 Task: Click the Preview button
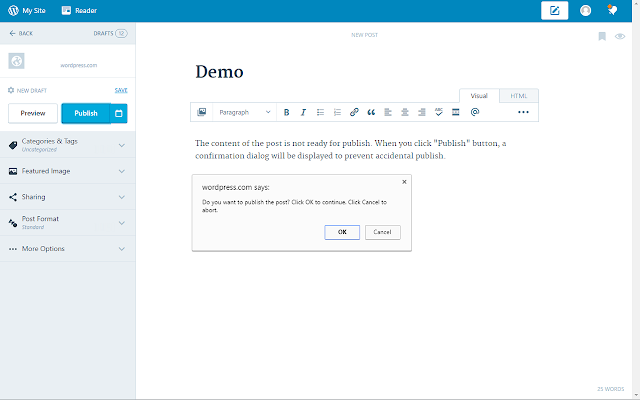click(x=33, y=113)
